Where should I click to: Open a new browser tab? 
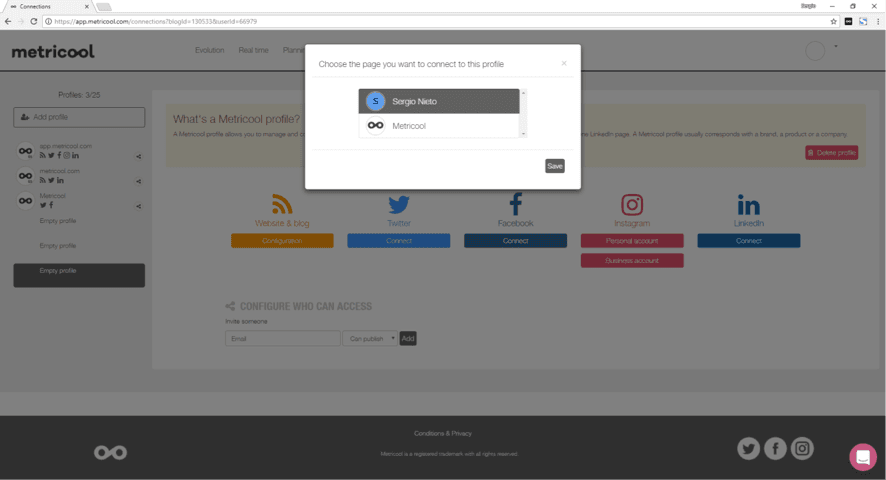pos(104,7)
